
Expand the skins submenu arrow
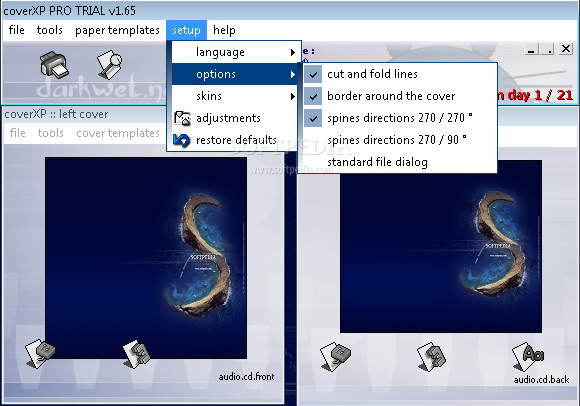[293, 97]
